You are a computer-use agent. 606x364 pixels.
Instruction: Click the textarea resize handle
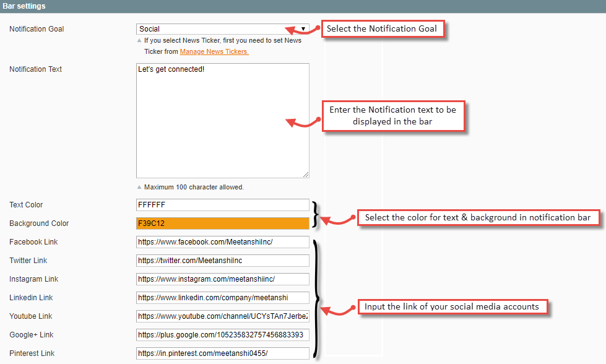(306, 176)
